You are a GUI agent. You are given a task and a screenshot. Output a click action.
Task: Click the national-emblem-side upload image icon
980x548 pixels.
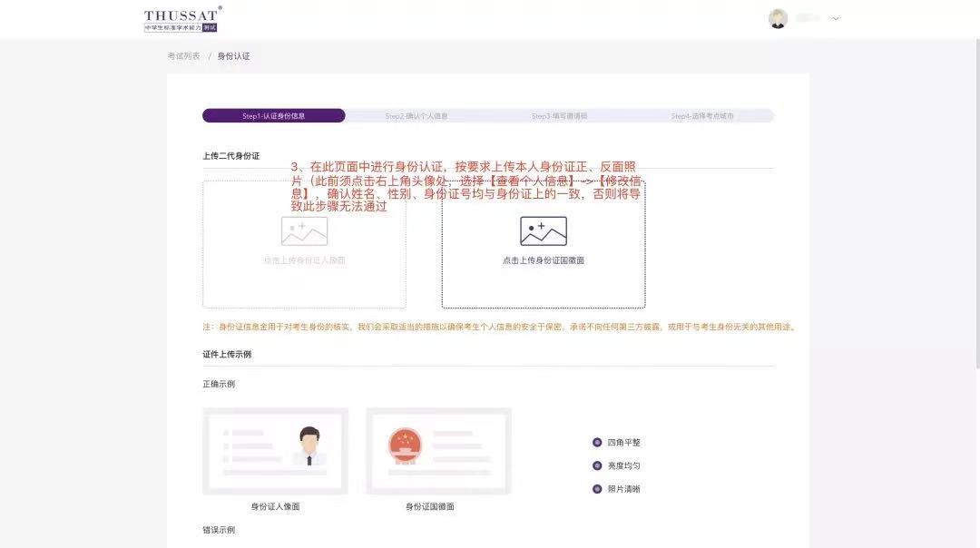click(x=544, y=231)
